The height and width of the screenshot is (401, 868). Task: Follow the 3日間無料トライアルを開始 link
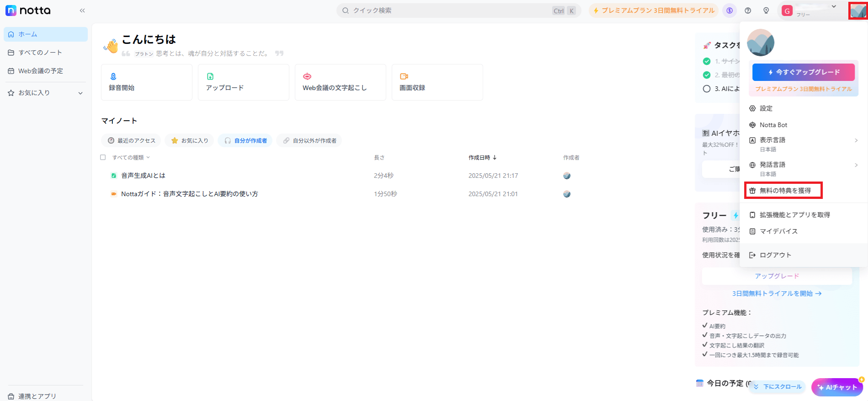pyautogui.click(x=777, y=294)
